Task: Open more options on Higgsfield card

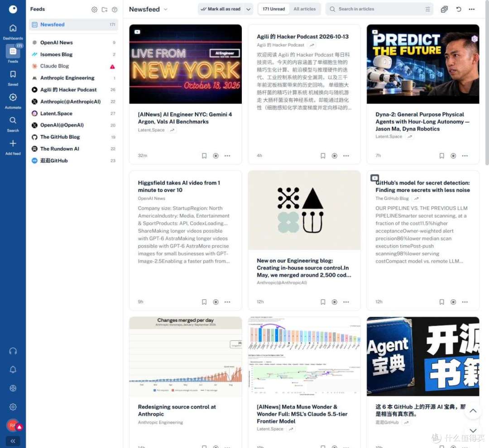Action: coord(227,302)
